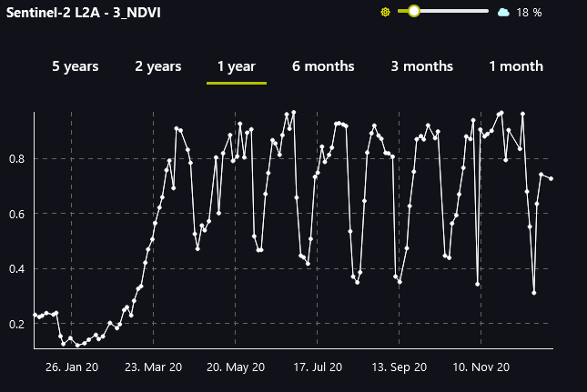This screenshot has width=587, height=392.
Task: Click the 23. Mar 20 axis label
Action: tap(154, 367)
